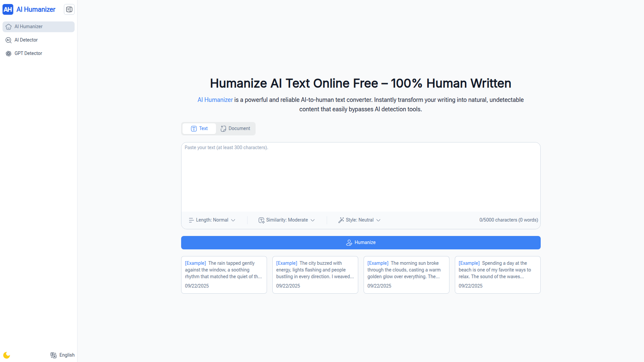Load the rain tapped gently example

224,275
